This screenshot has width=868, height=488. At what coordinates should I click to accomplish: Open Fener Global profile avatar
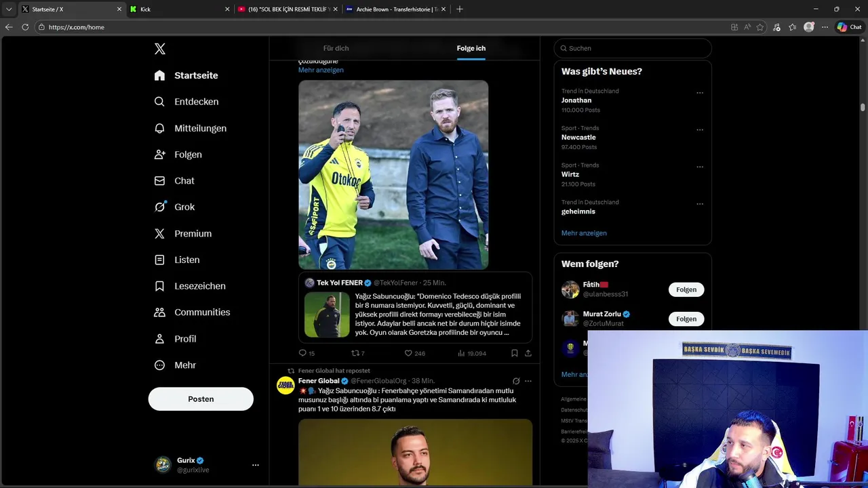[285, 386]
